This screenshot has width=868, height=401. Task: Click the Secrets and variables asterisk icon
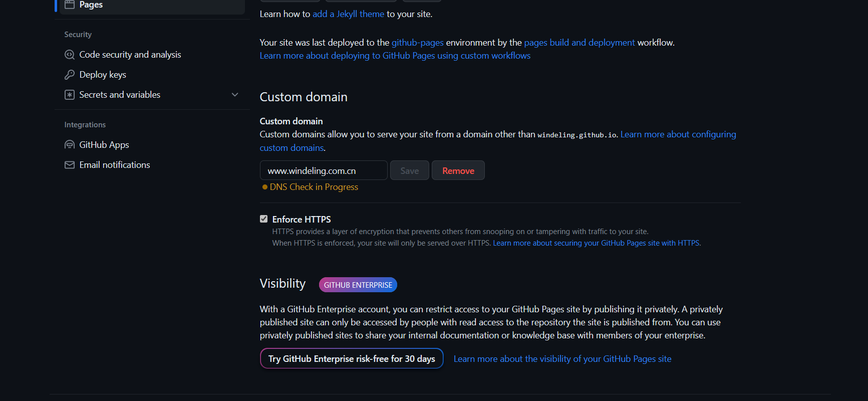(70, 95)
